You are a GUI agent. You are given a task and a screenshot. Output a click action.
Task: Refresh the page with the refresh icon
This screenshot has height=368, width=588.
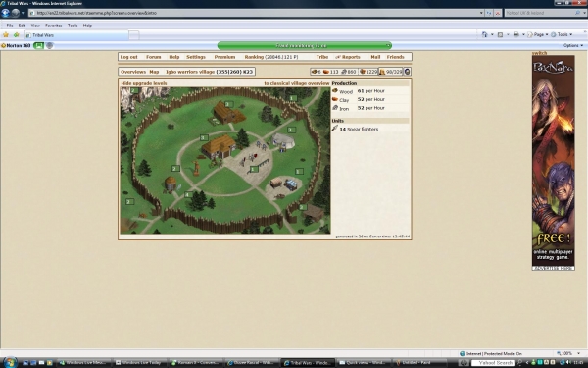(x=489, y=13)
